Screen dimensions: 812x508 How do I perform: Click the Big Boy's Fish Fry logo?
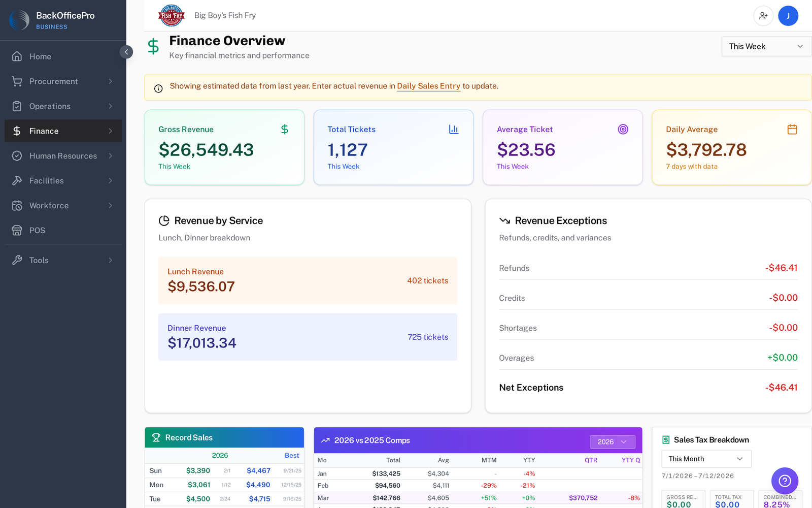pyautogui.click(x=172, y=15)
